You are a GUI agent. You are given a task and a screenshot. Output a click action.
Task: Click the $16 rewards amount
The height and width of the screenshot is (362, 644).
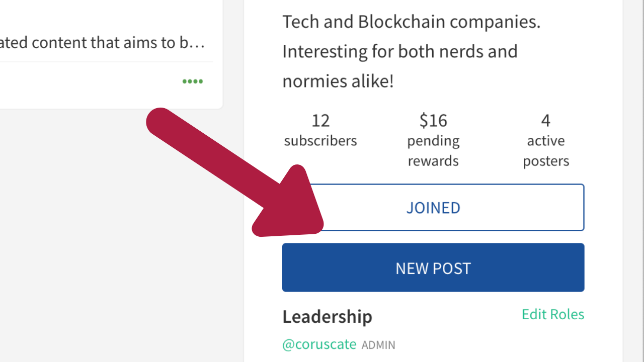click(433, 121)
